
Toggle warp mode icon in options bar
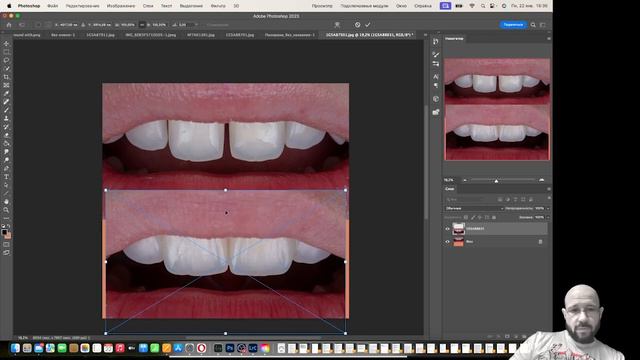click(x=337, y=25)
